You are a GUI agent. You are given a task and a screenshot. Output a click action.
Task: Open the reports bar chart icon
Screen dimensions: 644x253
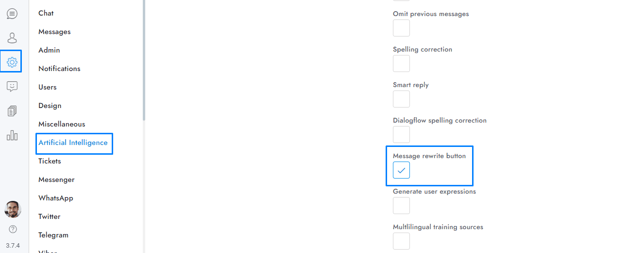coord(12,135)
